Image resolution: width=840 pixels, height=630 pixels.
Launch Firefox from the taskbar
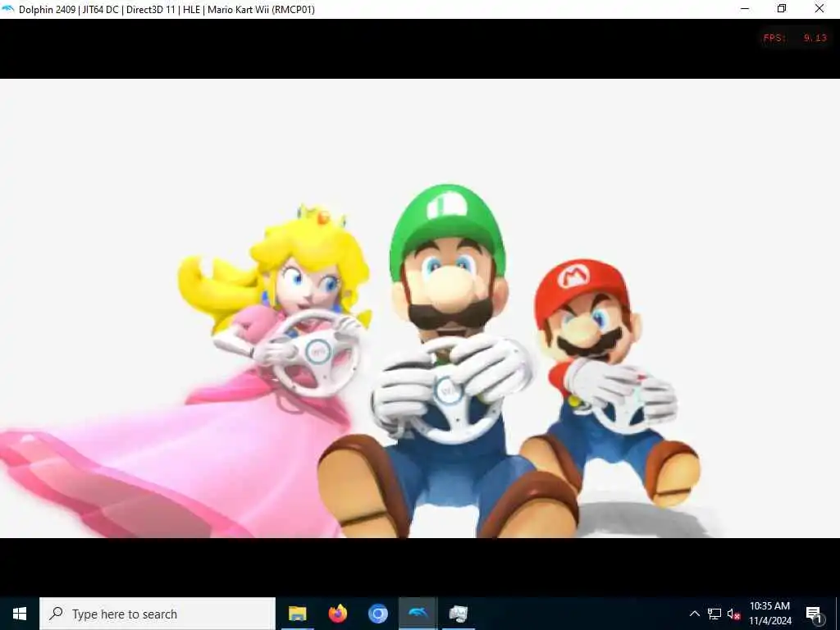[x=337, y=614]
